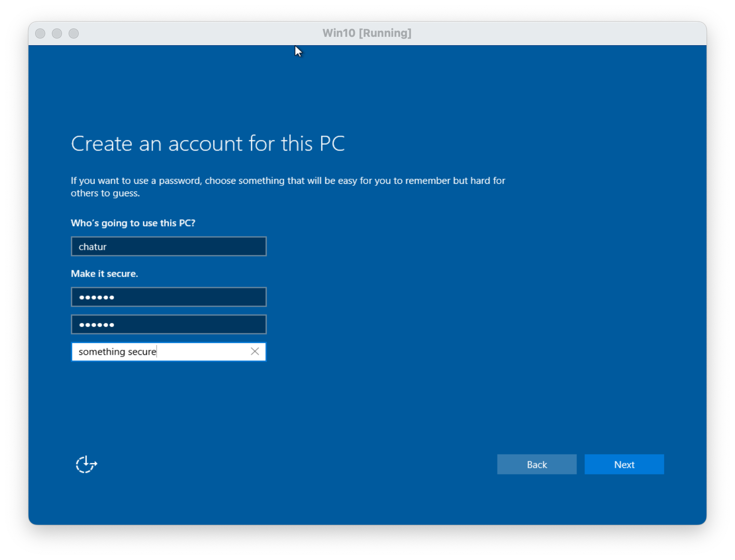Click the 'Win10 [Running]' window title
The image size is (735, 560).
click(367, 33)
